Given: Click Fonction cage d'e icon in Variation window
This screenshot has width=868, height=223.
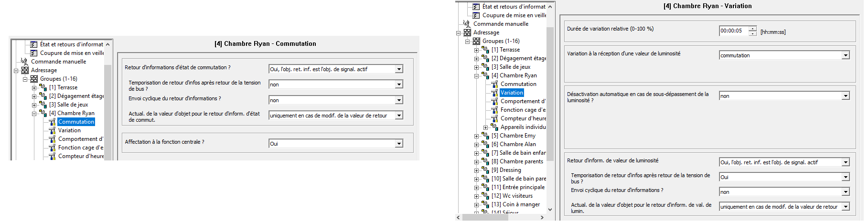Looking at the screenshot, I should pos(494,110).
